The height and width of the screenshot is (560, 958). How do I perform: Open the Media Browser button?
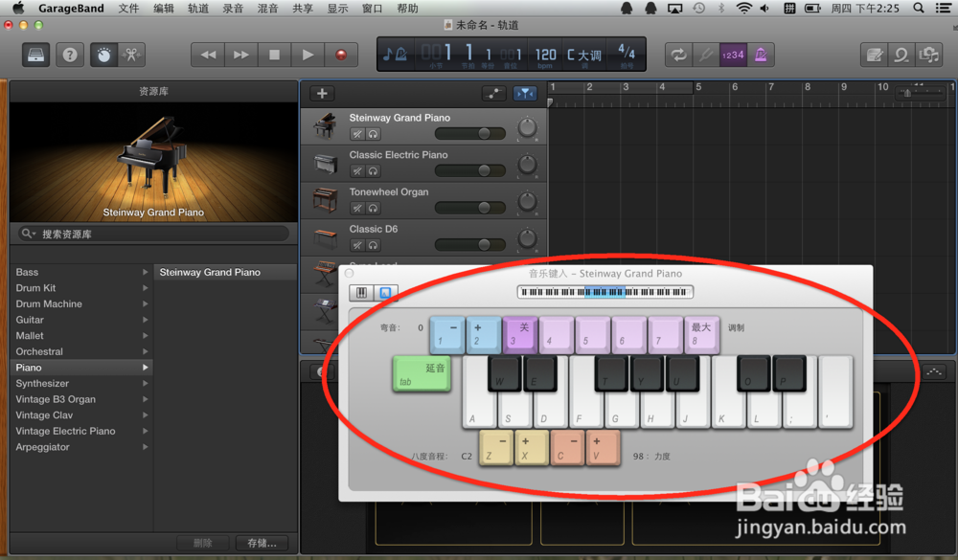point(928,55)
